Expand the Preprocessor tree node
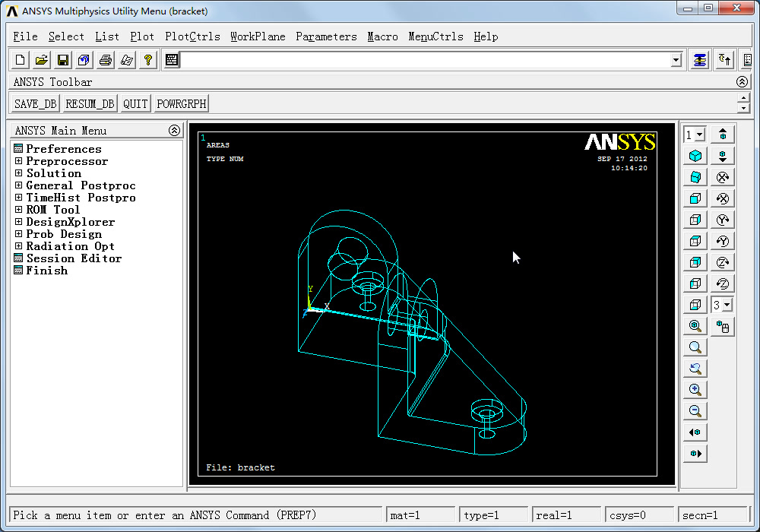This screenshot has height=532, width=760. click(x=19, y=161)
